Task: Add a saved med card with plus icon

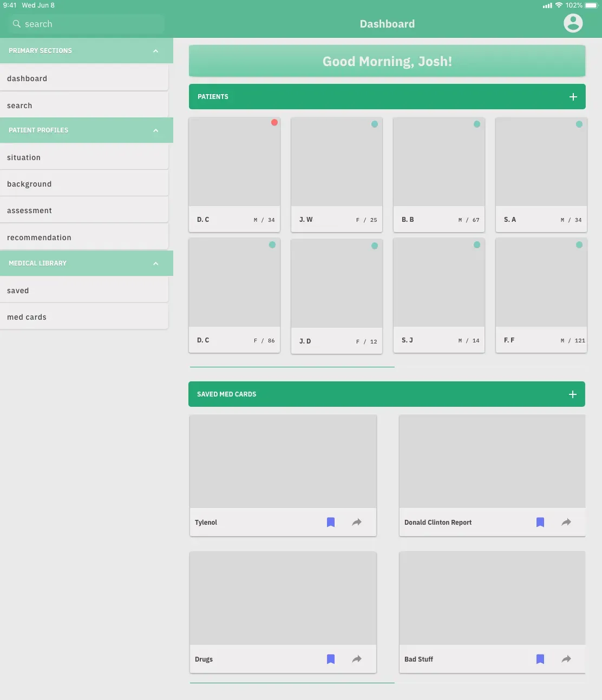Action: (x=573, y=394)
